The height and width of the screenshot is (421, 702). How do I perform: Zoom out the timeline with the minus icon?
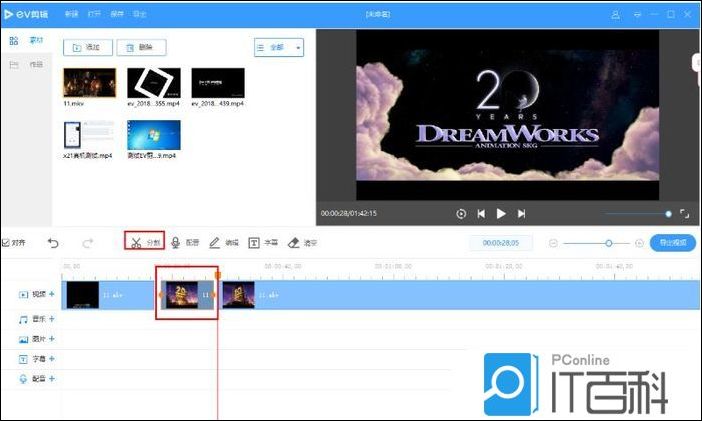(x=553, y=243)
